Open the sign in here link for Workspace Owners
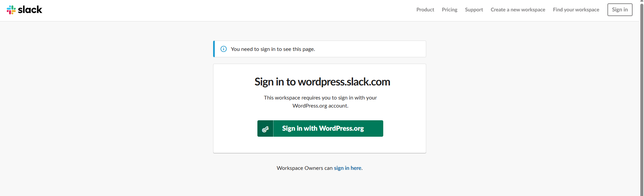 pos(347,168)
